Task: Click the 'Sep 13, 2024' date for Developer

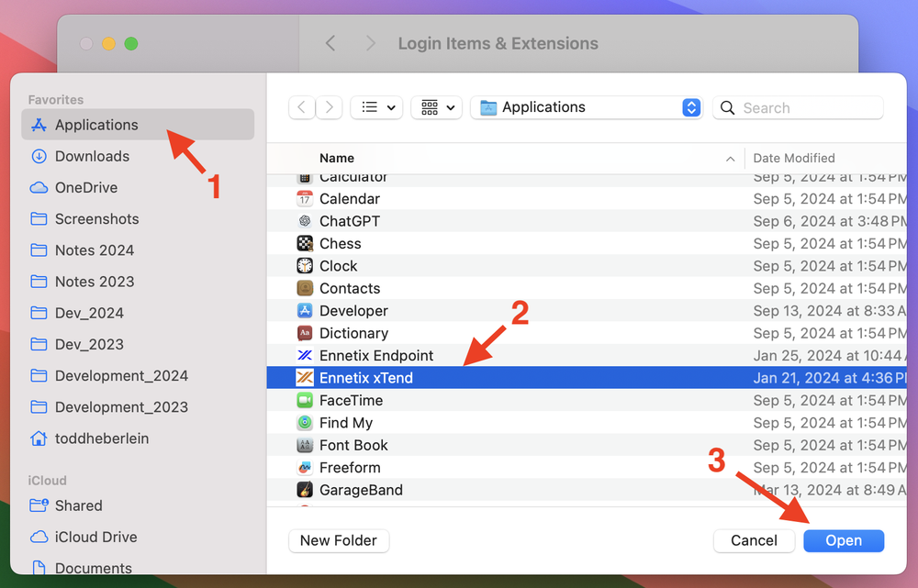Action: click(829, 311)
